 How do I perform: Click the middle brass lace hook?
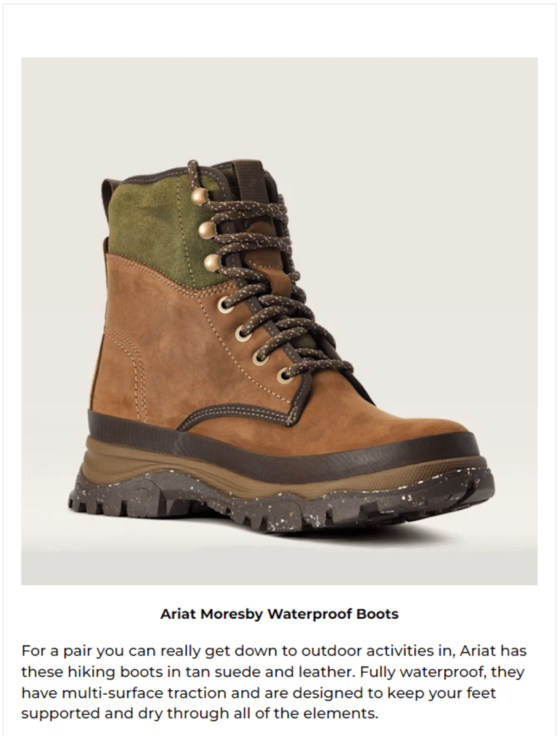[x=207, y=229]
